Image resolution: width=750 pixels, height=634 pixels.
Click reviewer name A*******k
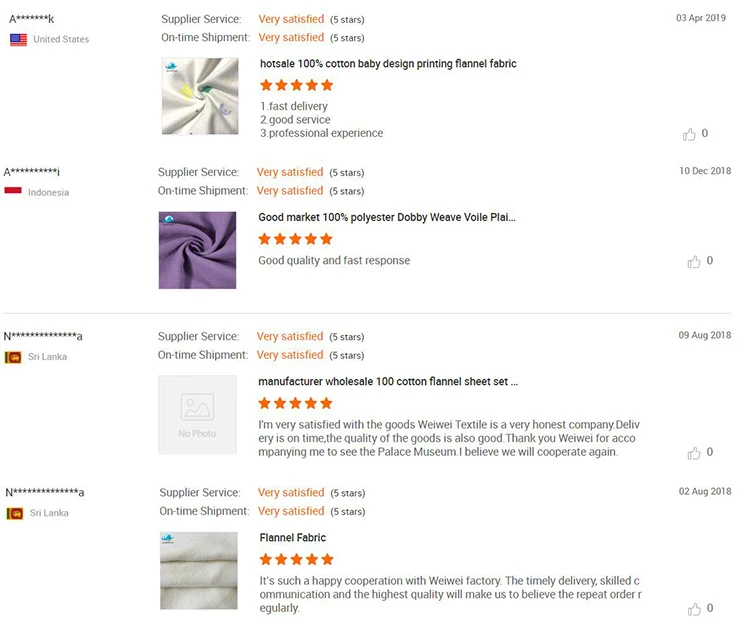[32, 19]
